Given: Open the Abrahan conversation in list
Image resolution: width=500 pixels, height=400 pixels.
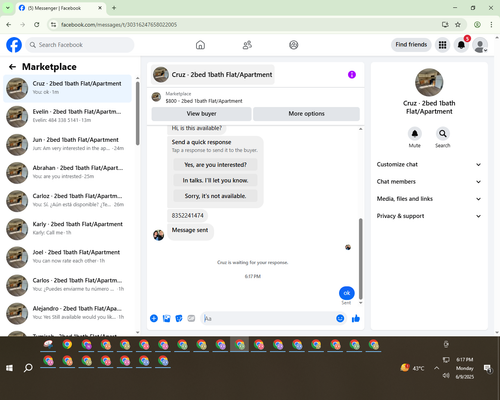Looking at the screenshot, I should pos(67,173).
